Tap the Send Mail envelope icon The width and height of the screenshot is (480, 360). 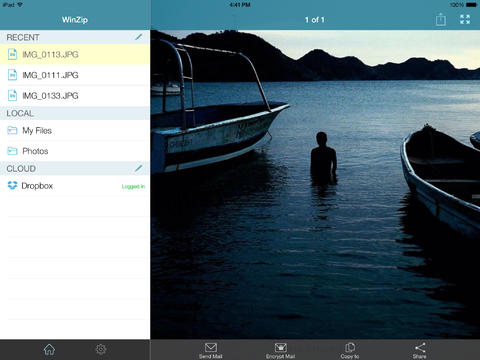(211, 348)
